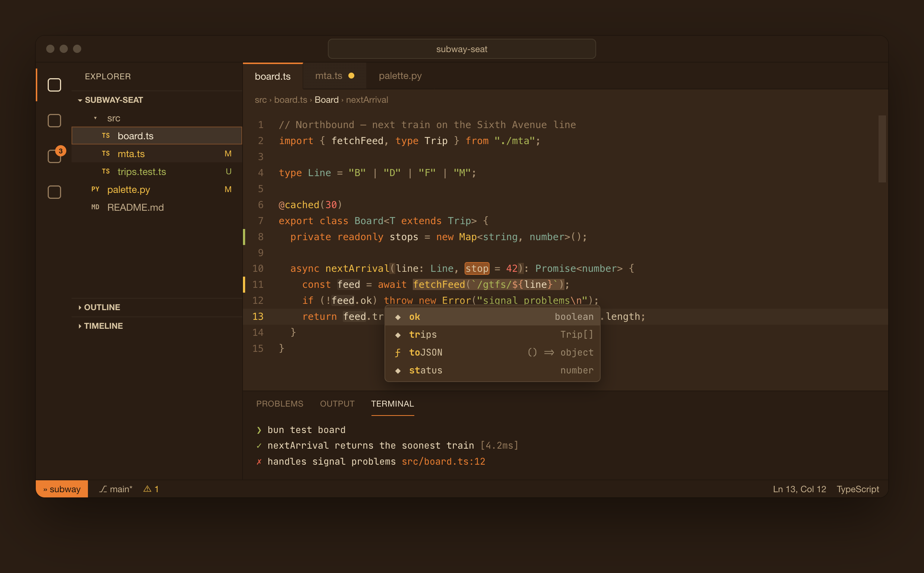Click the green checkmark of passing test
This screenshot has width=924, height=573.
click(x=259, y=446)
